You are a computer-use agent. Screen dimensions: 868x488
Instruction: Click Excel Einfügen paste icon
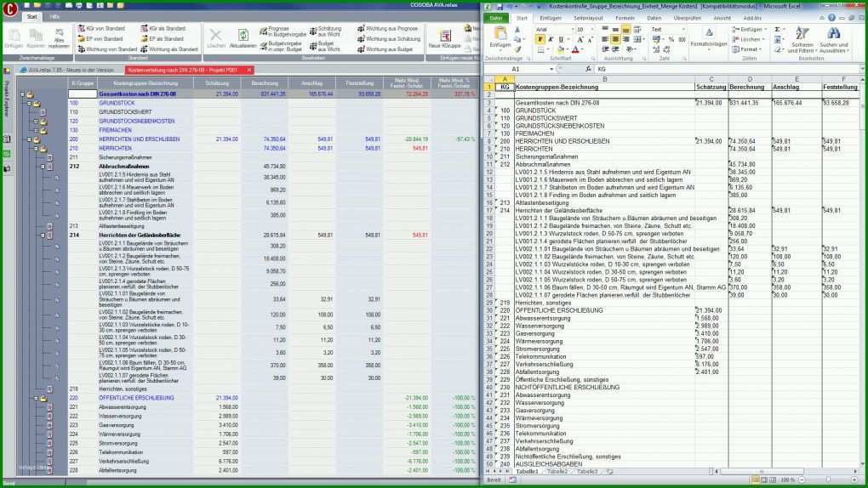500,34
